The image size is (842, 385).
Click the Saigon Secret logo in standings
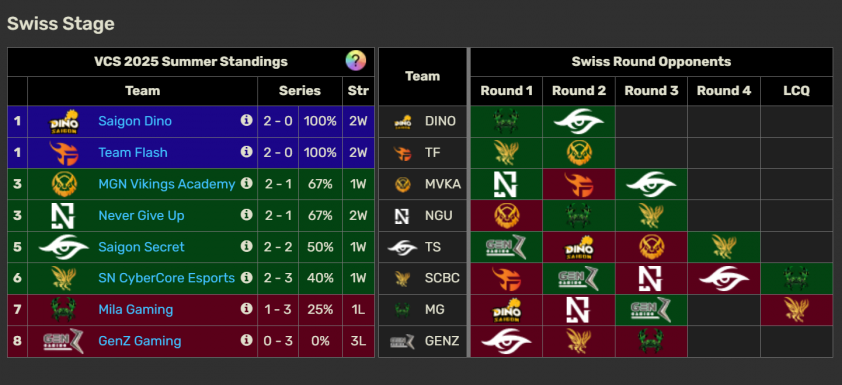63,247
